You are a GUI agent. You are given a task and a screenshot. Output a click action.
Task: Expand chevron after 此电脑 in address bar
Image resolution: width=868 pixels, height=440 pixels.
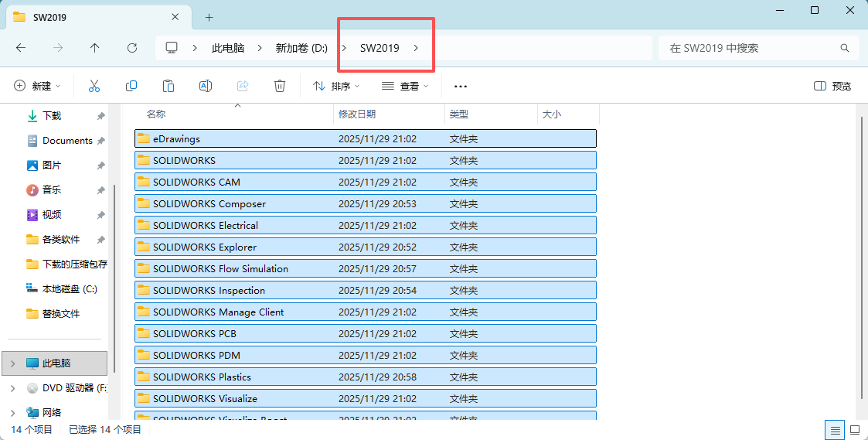(260, 48)
